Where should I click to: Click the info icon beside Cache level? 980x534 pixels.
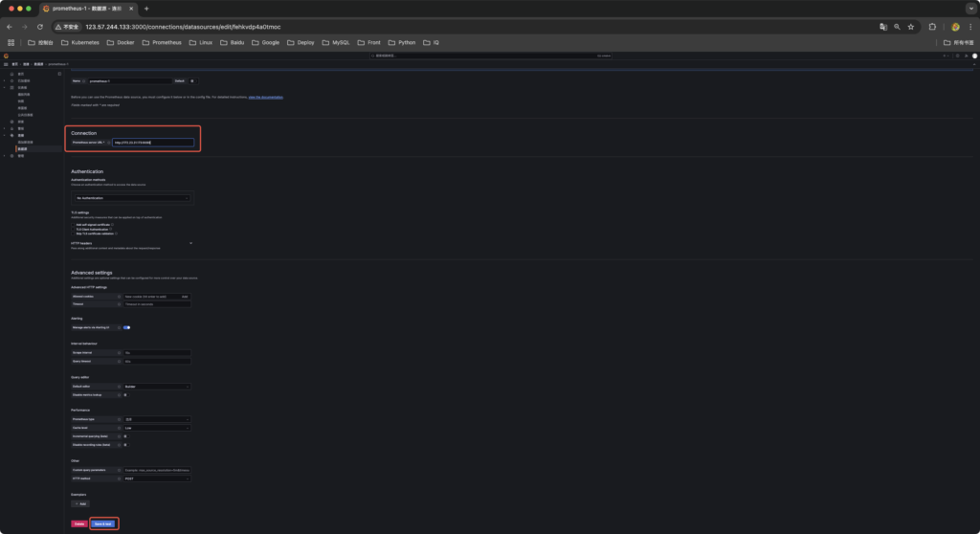click(121, 428)
